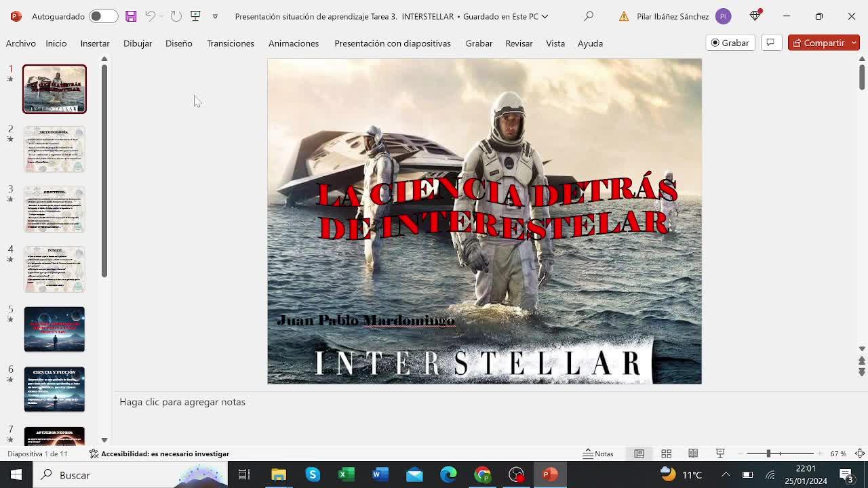The width and height of the screenshot is (868, 488).
Task: Click the zoom slider handle
Action: (768, 453)
